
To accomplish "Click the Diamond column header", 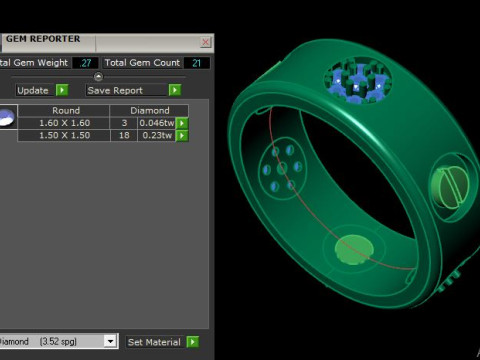I will coord(149,110).
